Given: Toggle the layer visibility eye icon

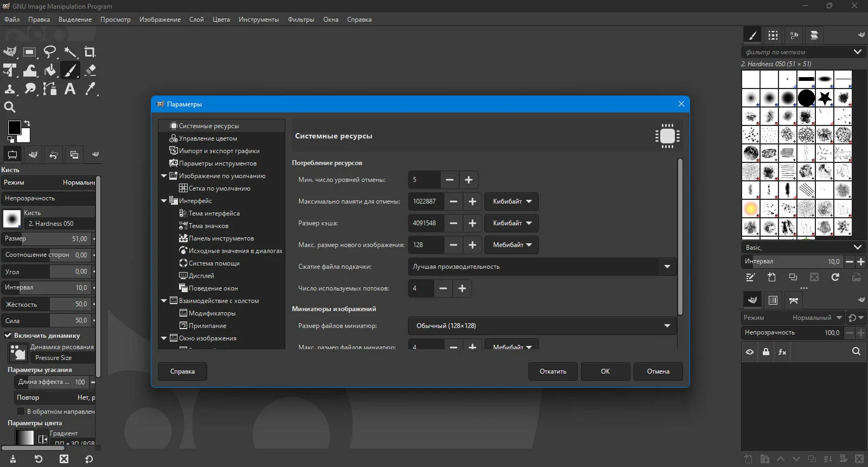Looking at the screenshot, I should tap(750, 352).
